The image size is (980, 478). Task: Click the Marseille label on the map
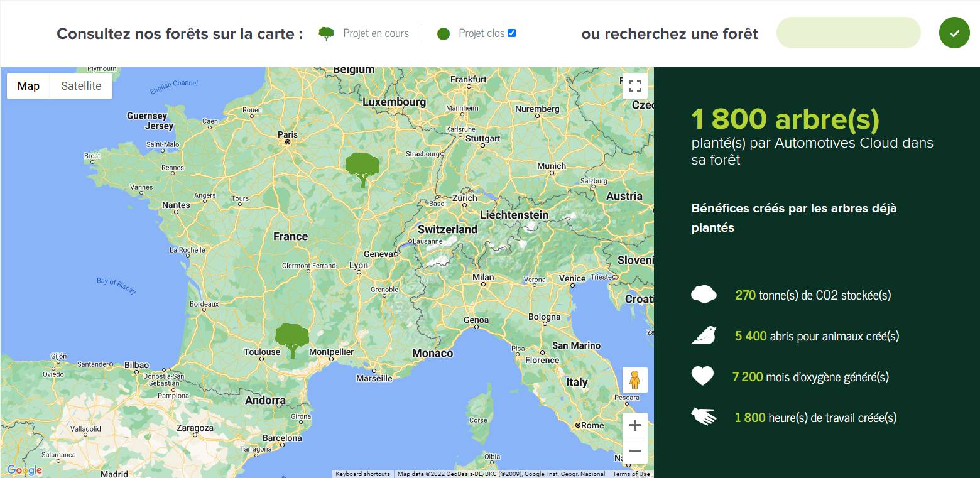coord(374,378)
